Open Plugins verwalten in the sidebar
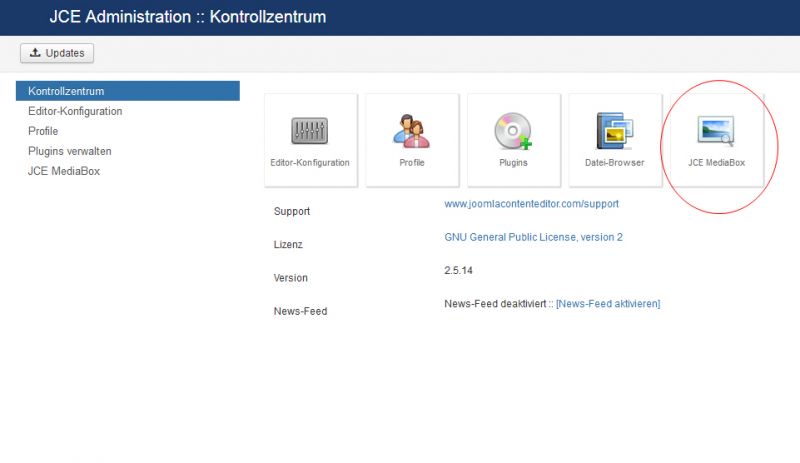This screenshot has height=463, width=800. pos(69,151)
